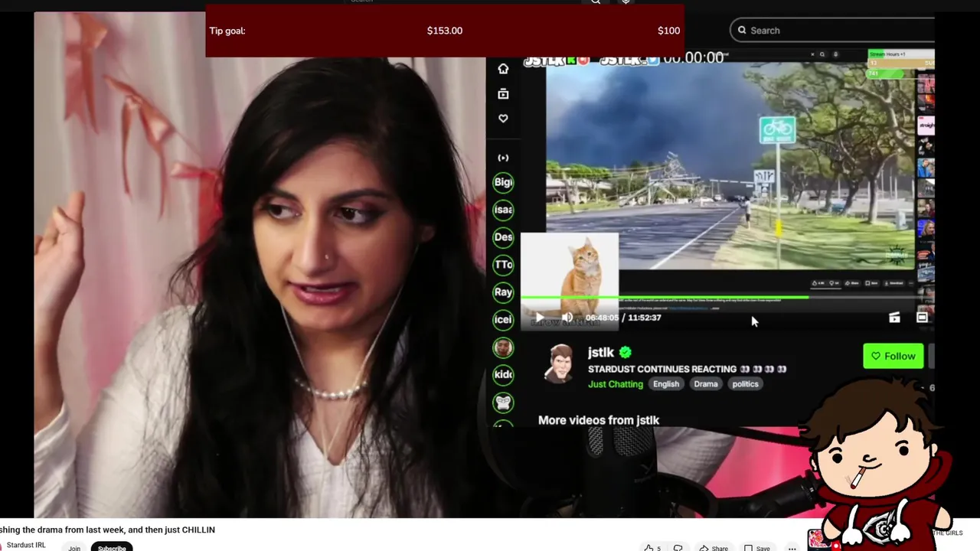Screen dimensions: 980x551
Task: Click the bike route sign in the video
Action: click(x=776, y=130)
